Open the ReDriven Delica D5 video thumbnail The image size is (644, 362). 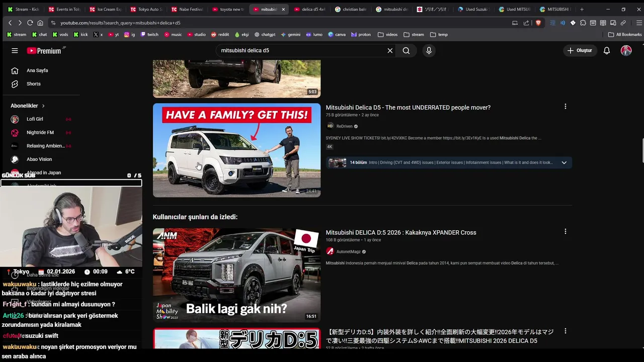236,150
